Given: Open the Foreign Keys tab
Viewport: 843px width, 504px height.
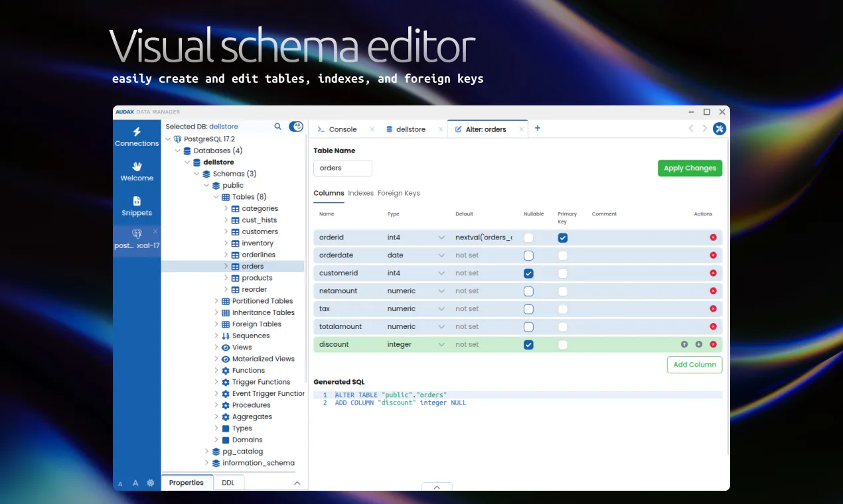Looking at the screenshot, I should (398, 193).
